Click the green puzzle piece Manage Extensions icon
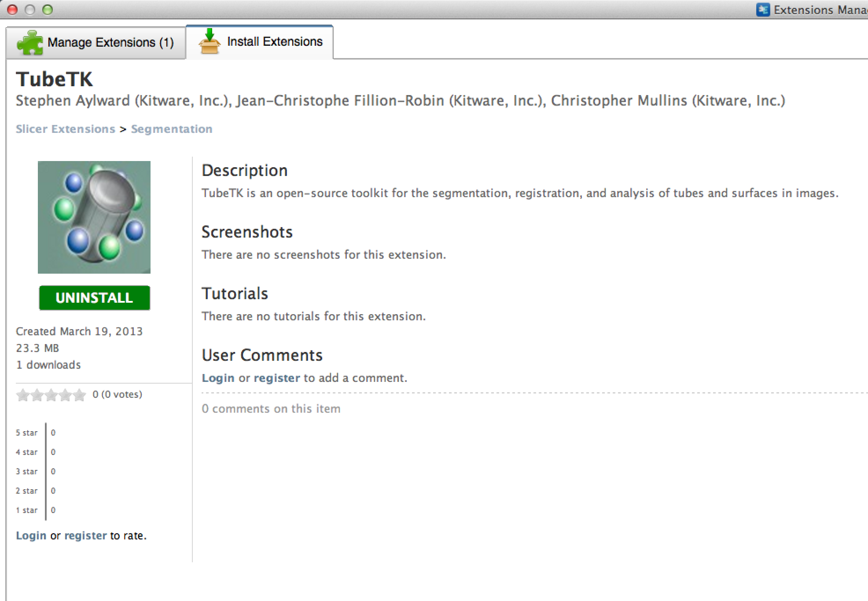The height and width of the screenshot is (601, 868). (29, 43)
